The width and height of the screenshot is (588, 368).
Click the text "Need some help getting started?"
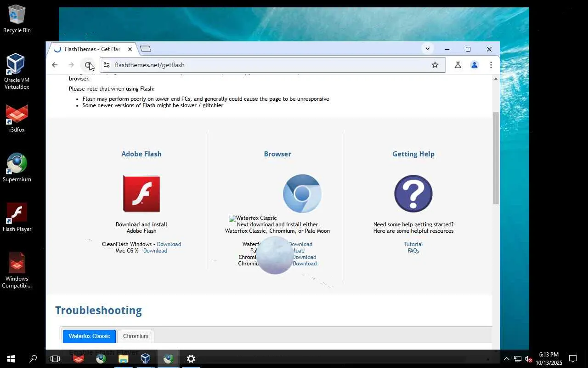(x=413, y=224)
